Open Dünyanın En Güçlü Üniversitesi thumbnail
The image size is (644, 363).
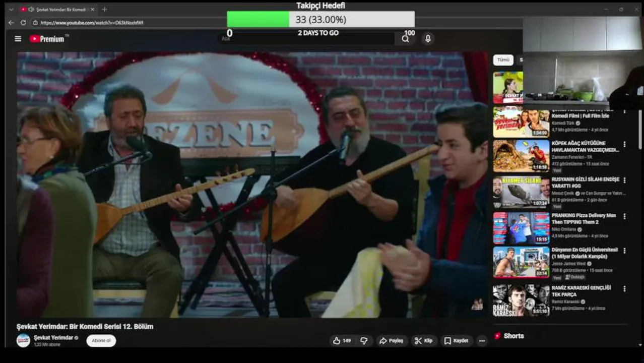click(521, 262)
